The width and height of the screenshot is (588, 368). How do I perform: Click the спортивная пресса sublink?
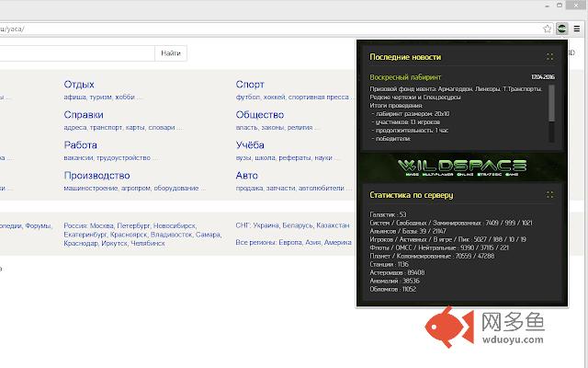319,97
